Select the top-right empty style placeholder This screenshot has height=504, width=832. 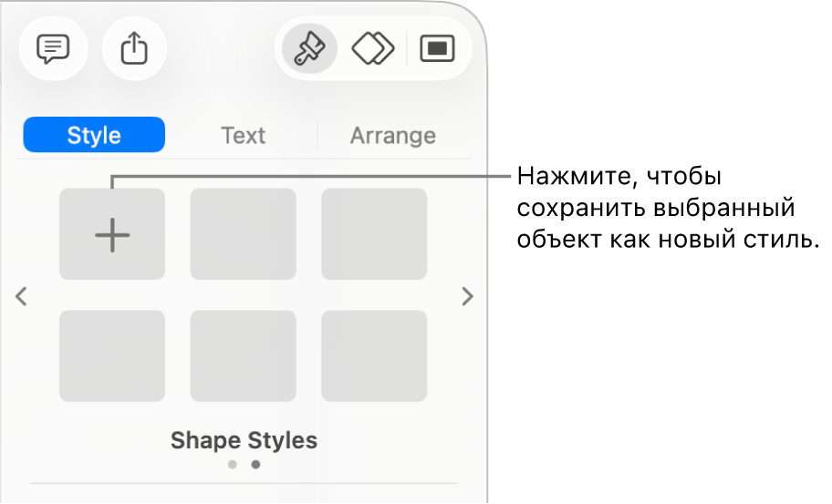pos(374,234)
